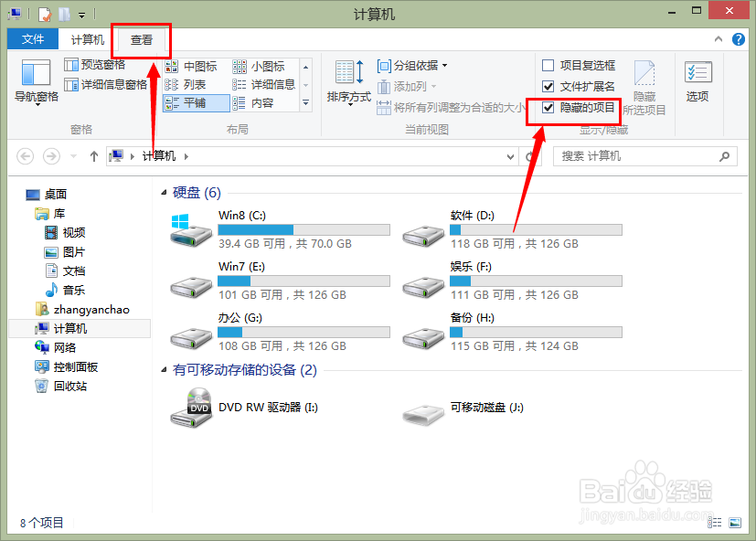This screenshot has height=541, width=756.
Task: Select the 办公 (G:) drive
Action: [280, 332]
